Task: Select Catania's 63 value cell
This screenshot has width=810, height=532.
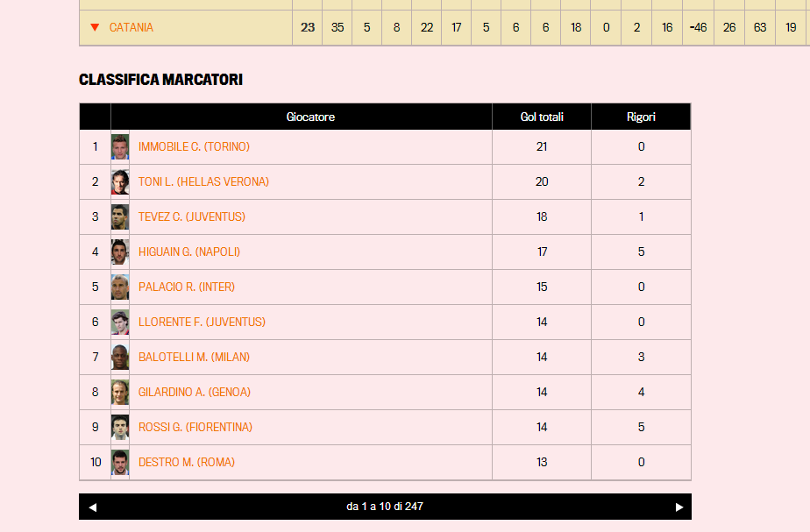Action: click(760, 27)
